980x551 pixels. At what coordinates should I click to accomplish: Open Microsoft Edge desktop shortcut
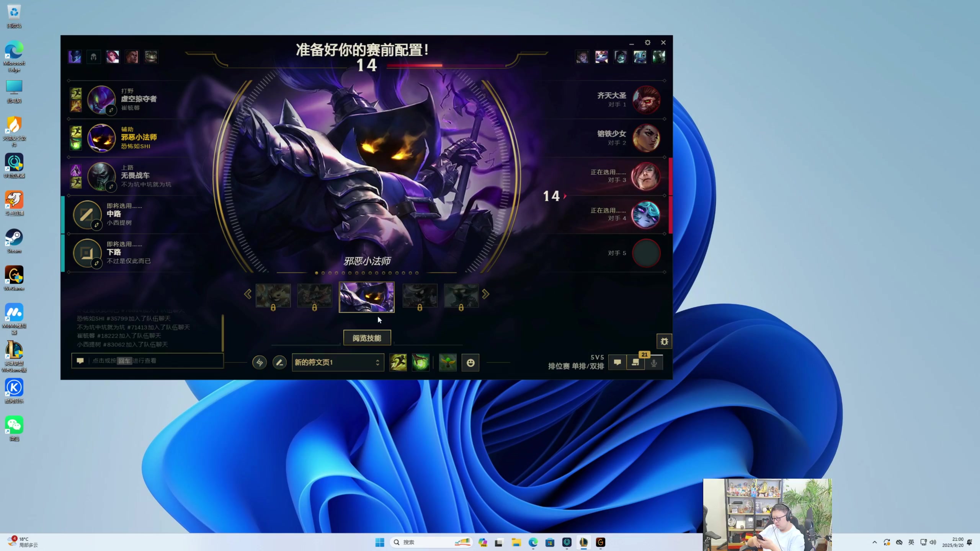click(14, 56)
